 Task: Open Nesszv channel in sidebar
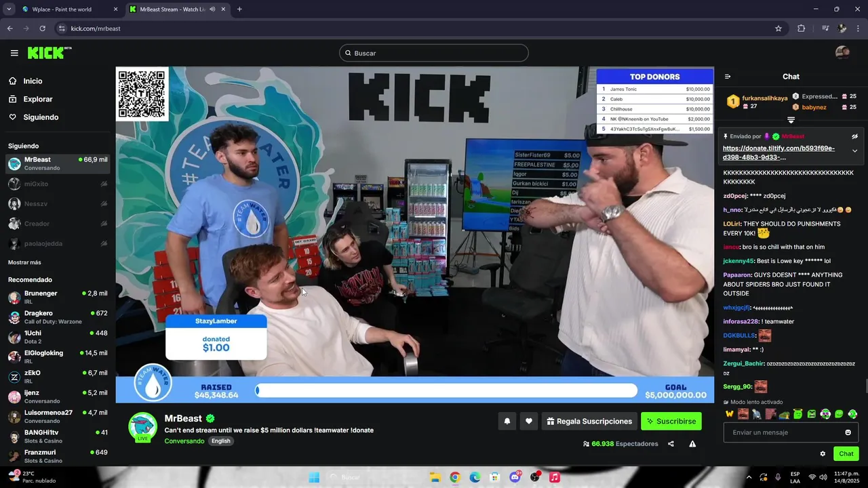click(x=58, y=203)
